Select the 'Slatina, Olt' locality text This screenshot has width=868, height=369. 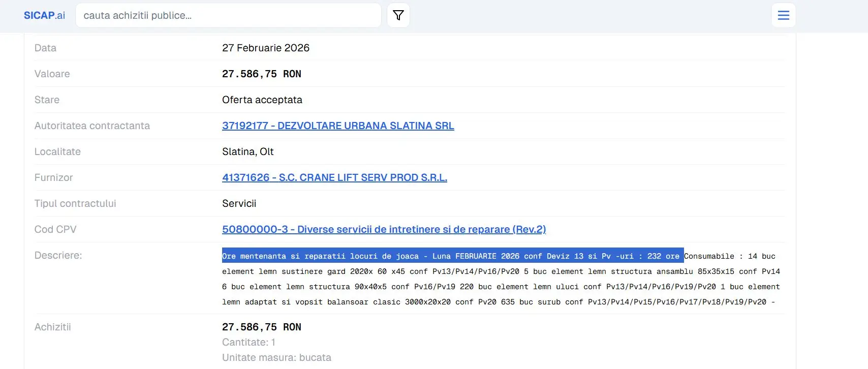pyautogui.click(x=247, y=151)
